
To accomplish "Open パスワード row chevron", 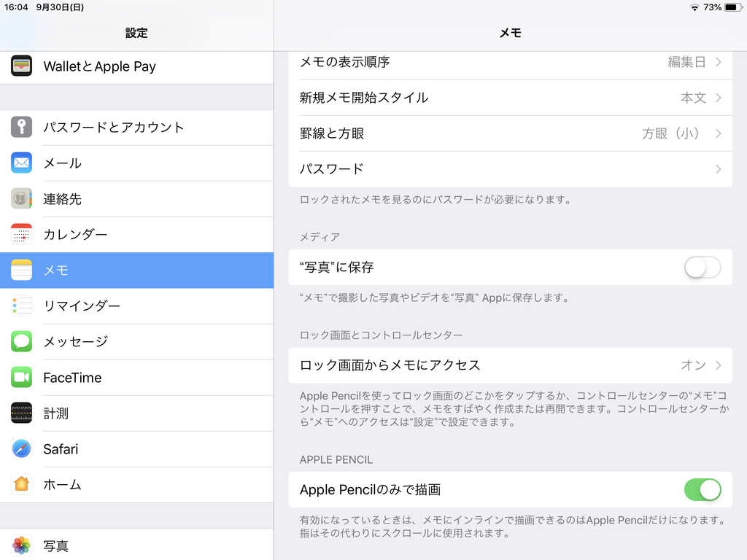I will pos(719,169).
